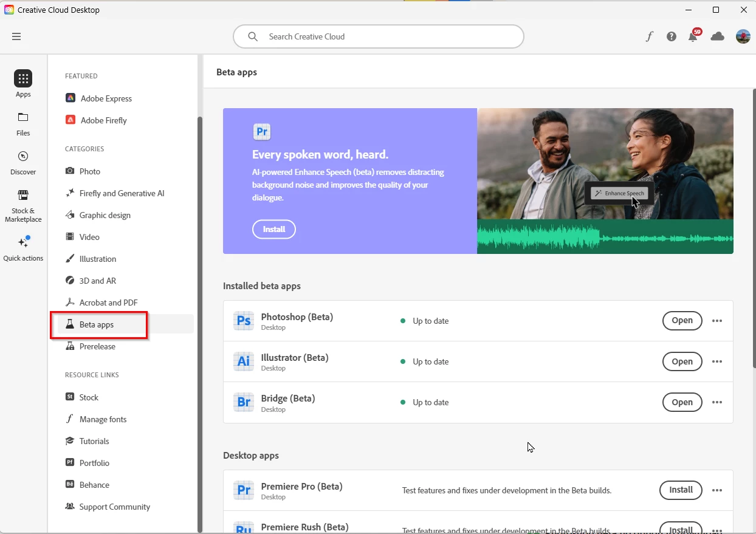
Task: Click the Bridge (Beta) app icon
Action: 244,402
